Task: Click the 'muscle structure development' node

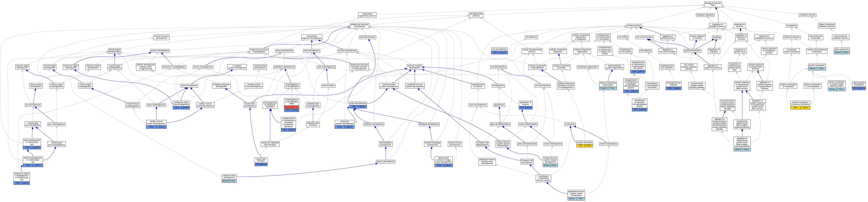Action: pos(161,37)
